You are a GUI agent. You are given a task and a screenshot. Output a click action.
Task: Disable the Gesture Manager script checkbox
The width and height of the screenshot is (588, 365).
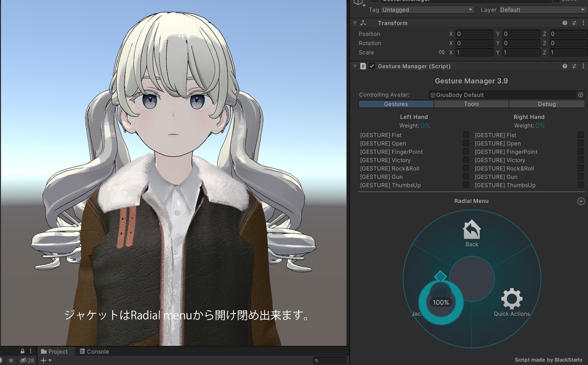372,66
